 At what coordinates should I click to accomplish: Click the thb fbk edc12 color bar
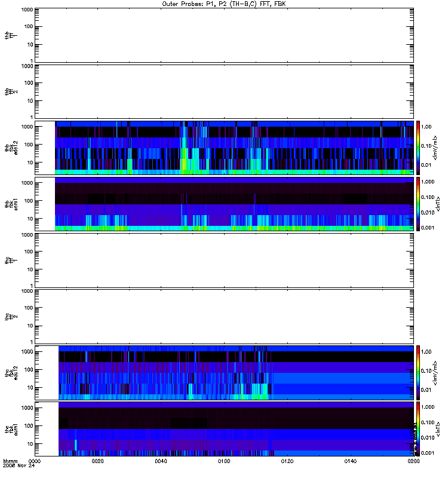[418, 148]
